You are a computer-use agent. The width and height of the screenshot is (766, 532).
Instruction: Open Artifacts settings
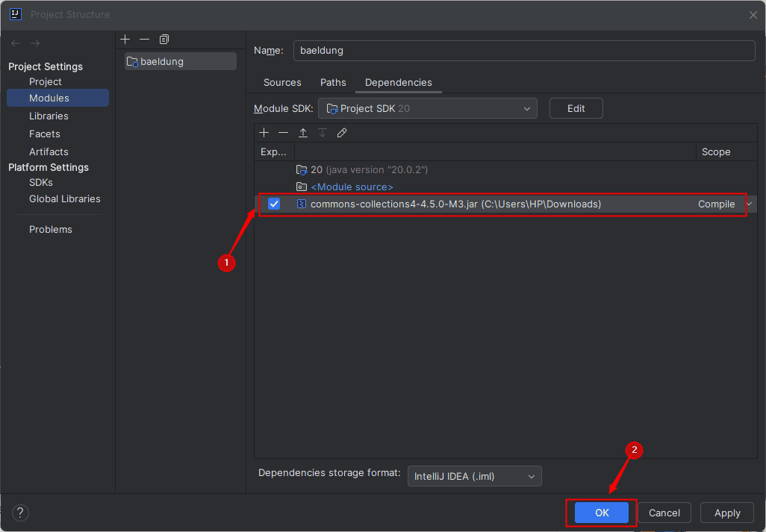pos(49,151)
